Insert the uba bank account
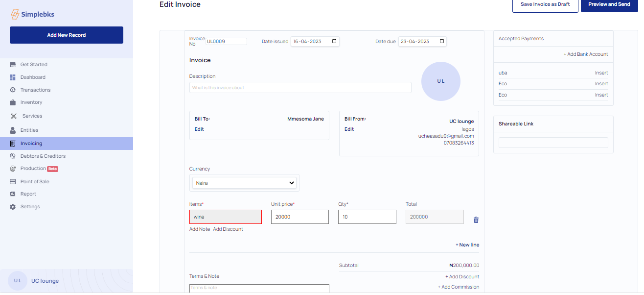This screenshot has height=295, width=644. click(x=601, y=73)
